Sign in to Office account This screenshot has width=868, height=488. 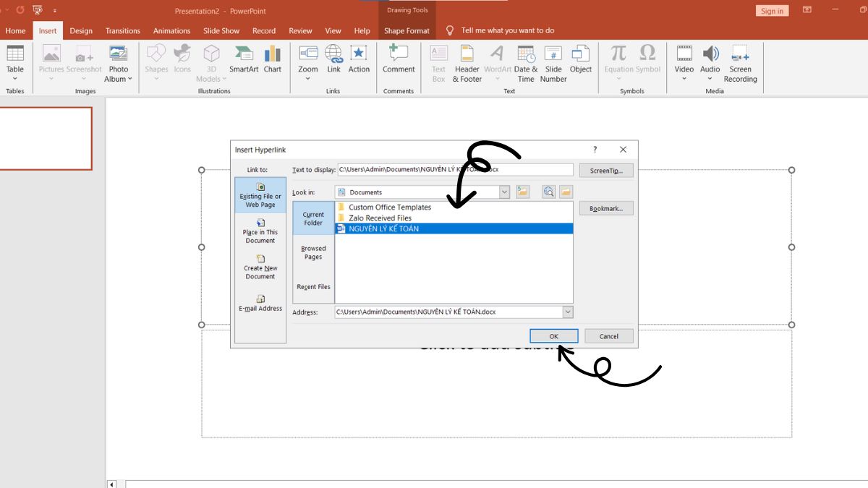[772, 11]
